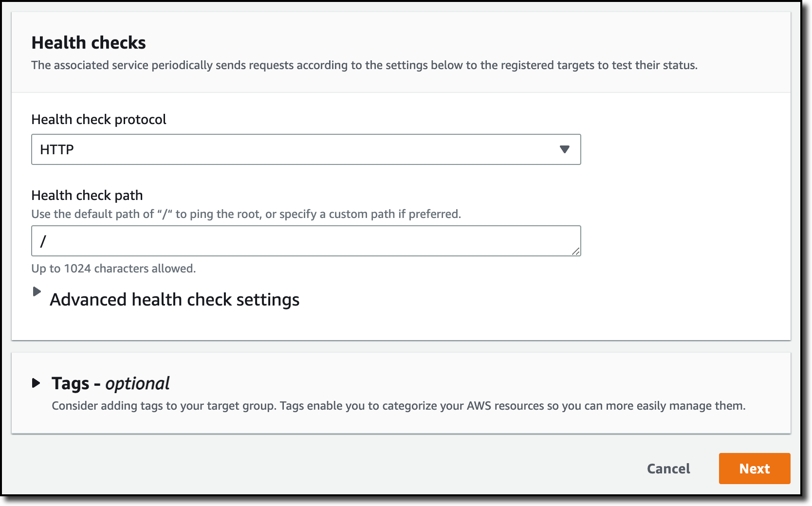Click the italic 'optional' word in Tags
812x506 pixels.
click(x=137, y=383)
